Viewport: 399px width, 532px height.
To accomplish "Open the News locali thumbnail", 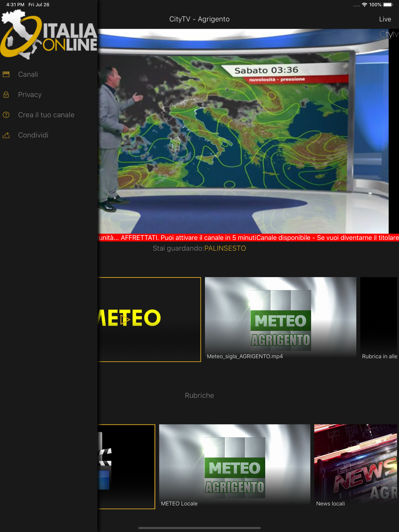I will (x=355, y=466).
